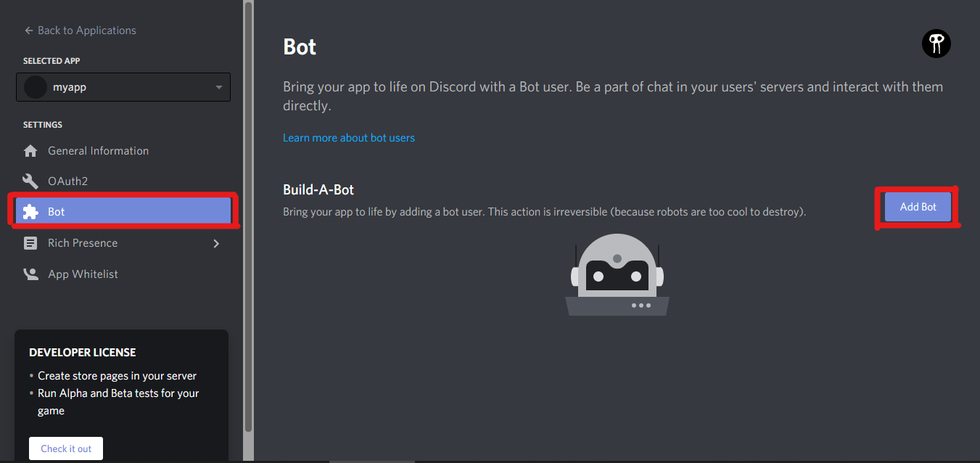Open the Rich Presence settings
This screenshot has height=463, width=980.
[x=123, y=243]
